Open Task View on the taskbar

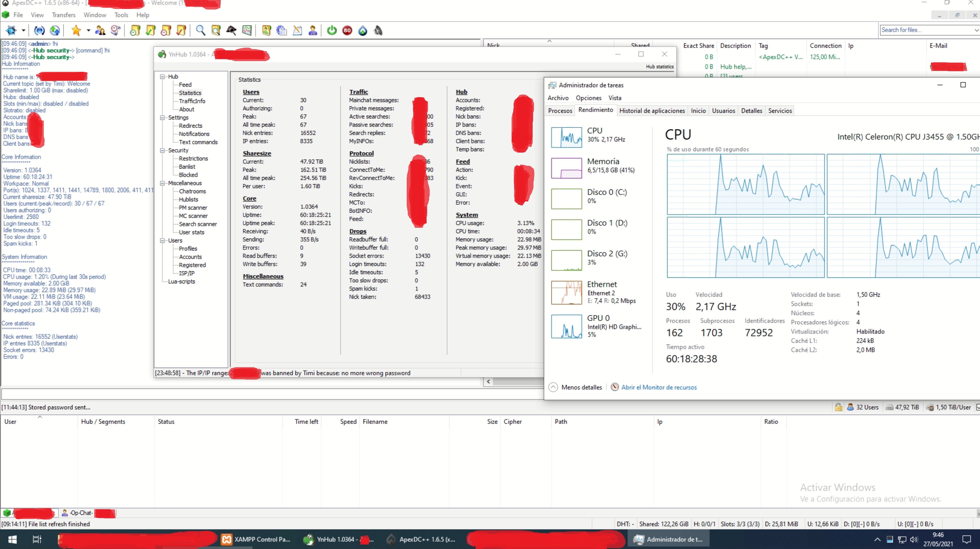pos(37,539)
